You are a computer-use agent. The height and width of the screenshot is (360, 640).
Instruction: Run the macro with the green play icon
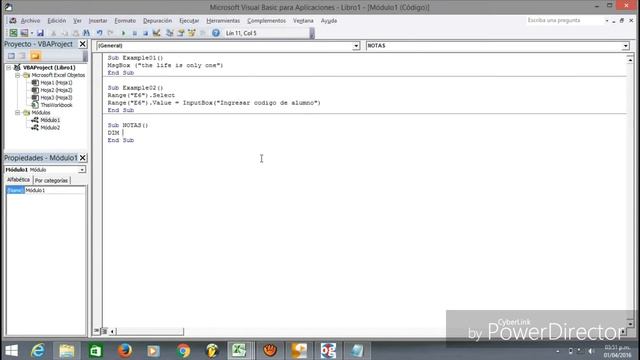click(123, 33)
